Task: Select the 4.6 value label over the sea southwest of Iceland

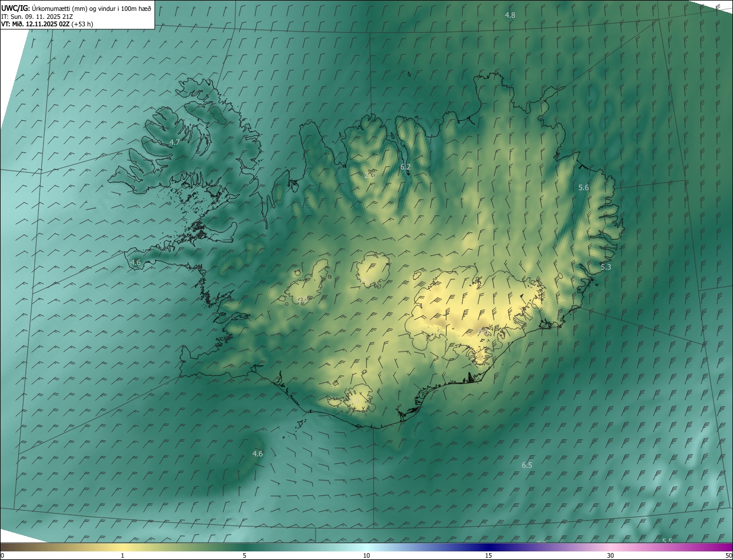Action: pyautogui.click(x=258, y=453)
